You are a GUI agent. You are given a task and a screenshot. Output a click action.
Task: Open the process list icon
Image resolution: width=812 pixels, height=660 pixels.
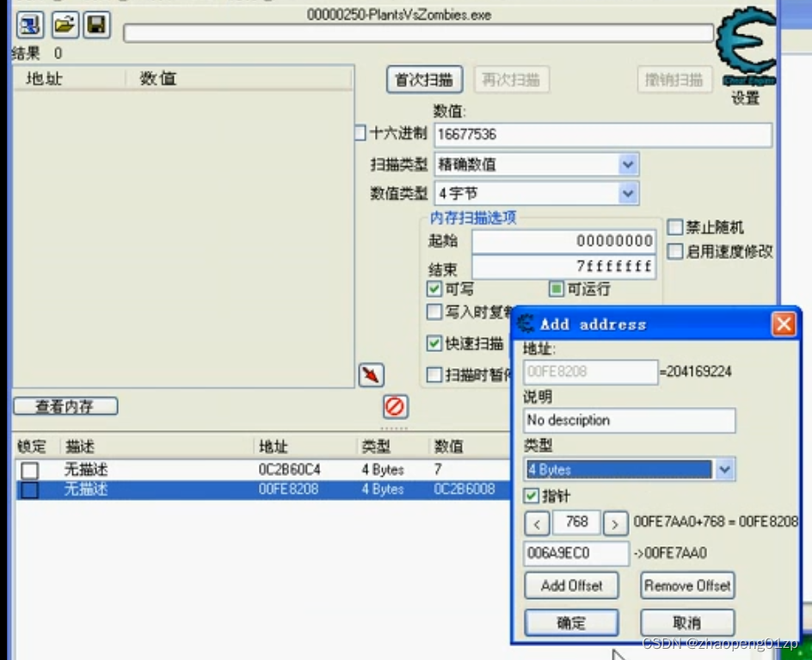pos(30,24)
